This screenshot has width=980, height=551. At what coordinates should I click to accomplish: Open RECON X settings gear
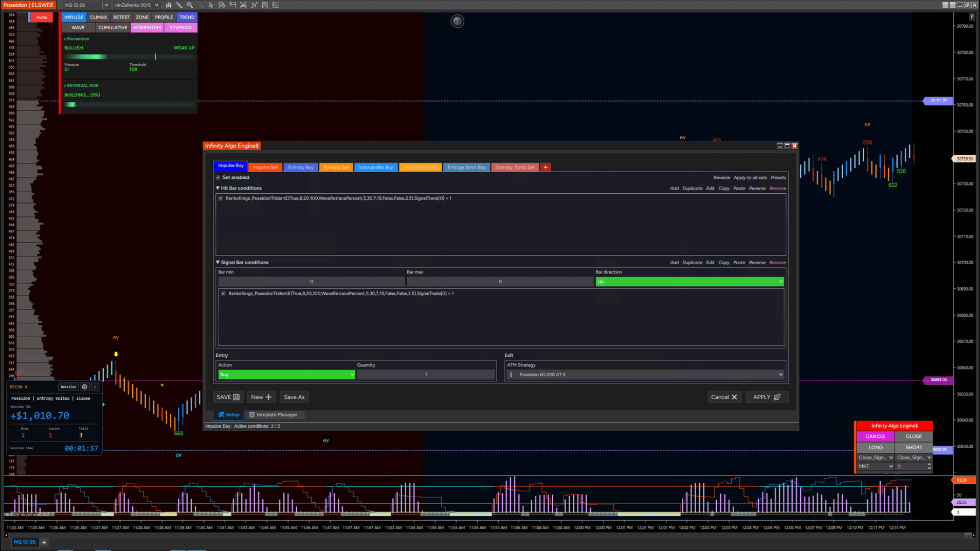coord(85,387)
